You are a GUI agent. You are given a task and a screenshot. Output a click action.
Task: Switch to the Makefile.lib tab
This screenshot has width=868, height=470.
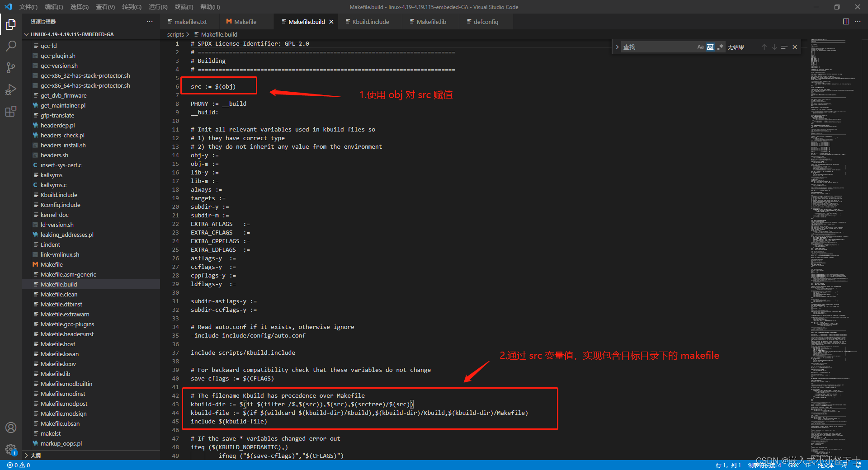click(431, 22)
